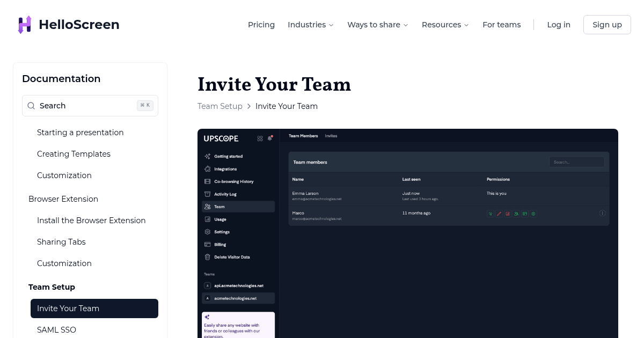Click emma@acmetechnologies.net email
This screenshot has width=644, height=338.
[x=317, y=199]
